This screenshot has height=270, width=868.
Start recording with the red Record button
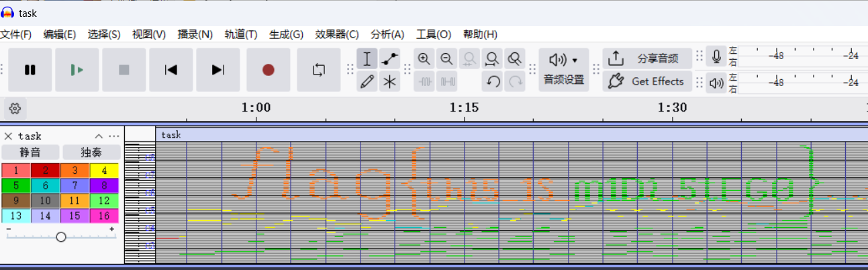tap(269, 70)
